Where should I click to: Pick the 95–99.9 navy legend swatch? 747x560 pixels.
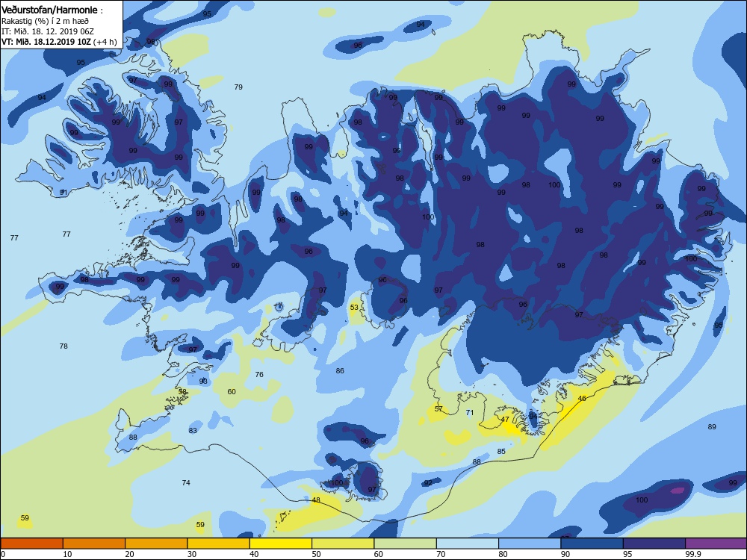[654, 544]
